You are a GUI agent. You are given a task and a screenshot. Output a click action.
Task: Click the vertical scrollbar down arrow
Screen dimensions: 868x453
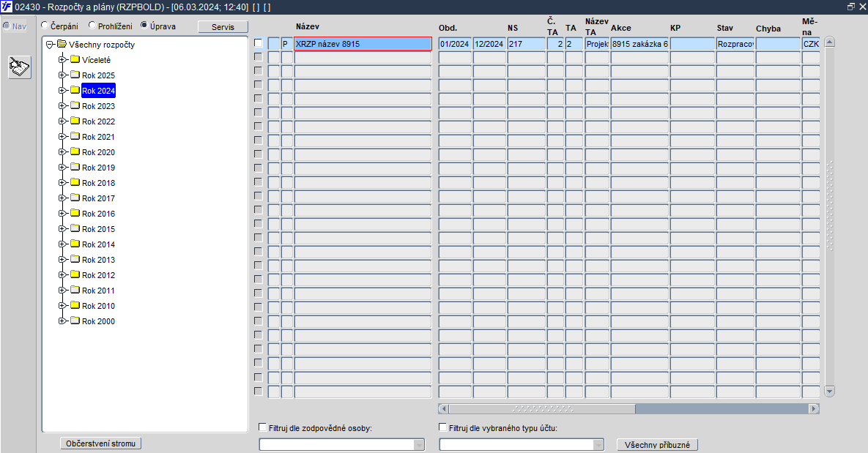coord(829,391)
